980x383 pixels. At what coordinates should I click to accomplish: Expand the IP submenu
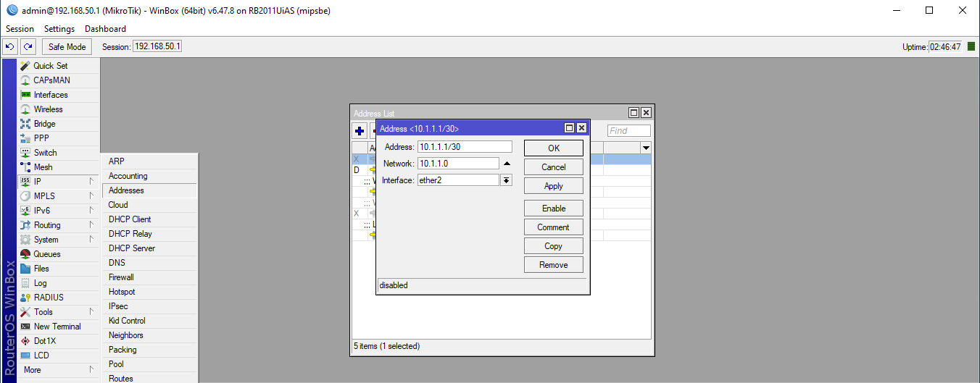(x=58, y=182)
